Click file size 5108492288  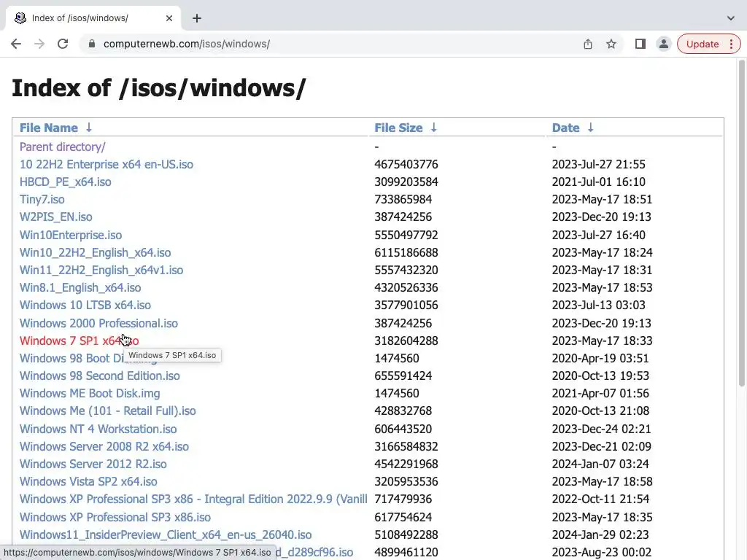click(x=406, y=535)
